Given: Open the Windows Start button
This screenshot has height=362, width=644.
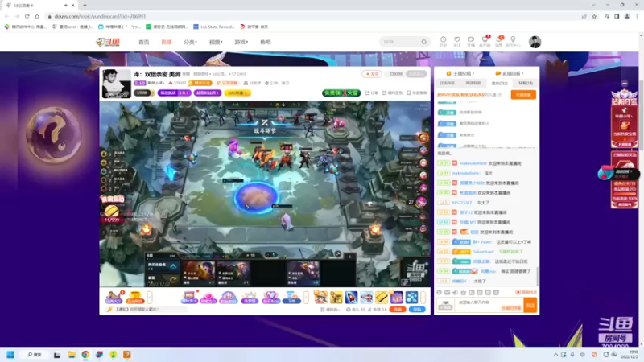Looking at the screenshot, I should tap(10, 355).
